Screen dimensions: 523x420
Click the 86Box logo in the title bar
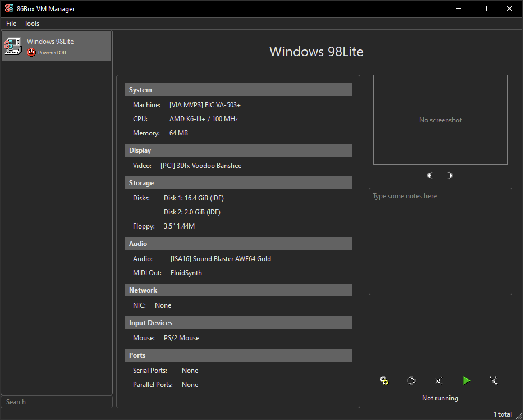[x=9, y=8]
